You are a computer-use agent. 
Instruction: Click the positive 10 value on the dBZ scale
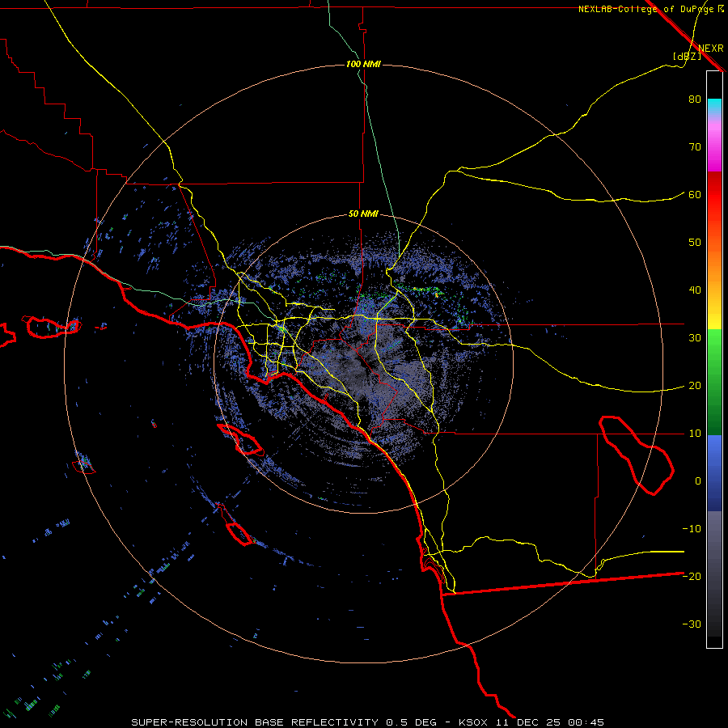pyautogui.click(x=695, y=434)
